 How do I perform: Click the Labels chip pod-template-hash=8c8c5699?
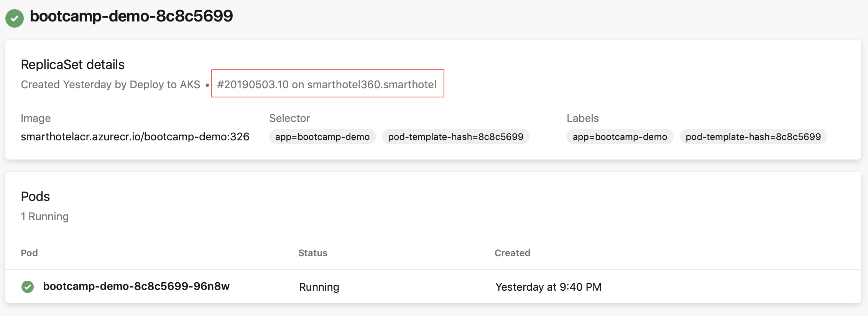coord(753,137)
